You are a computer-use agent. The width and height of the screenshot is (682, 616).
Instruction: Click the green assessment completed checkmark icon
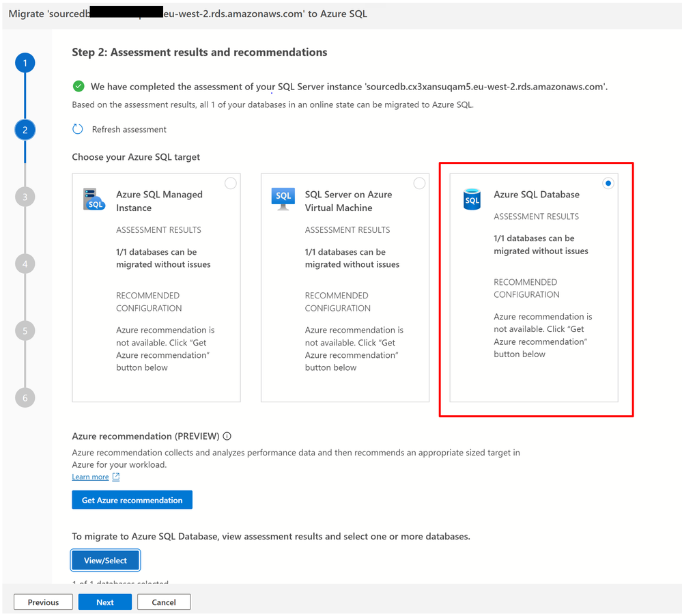tap(79, 86)
